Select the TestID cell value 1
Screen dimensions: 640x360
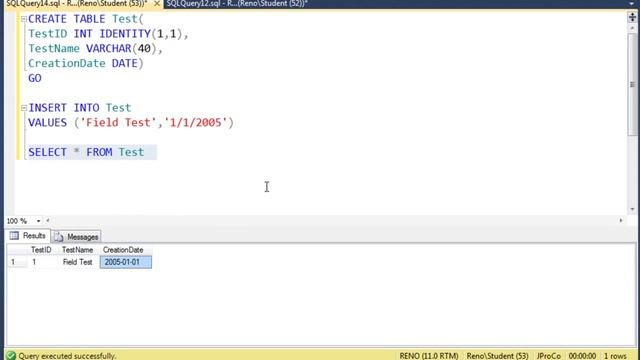point(43,262)
